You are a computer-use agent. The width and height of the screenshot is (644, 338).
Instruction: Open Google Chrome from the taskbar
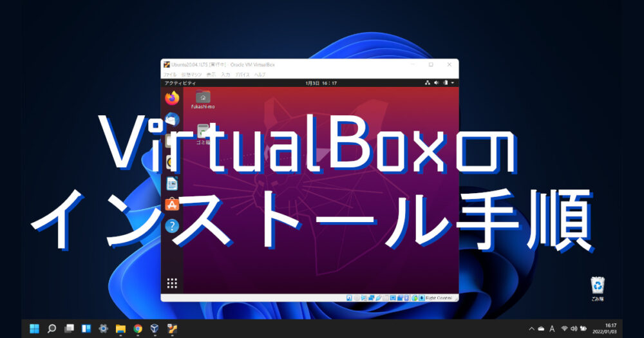coord(138,328)
